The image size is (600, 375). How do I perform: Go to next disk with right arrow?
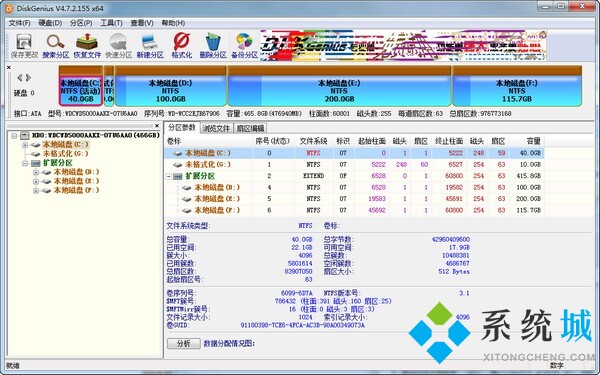pos(28,78)
